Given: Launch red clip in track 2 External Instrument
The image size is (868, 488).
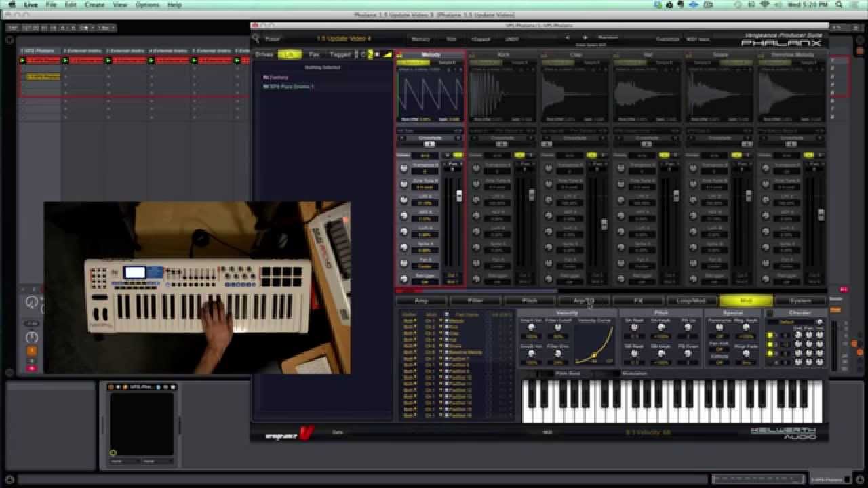Looking at the screenshot, I should (x=66, y=60).
